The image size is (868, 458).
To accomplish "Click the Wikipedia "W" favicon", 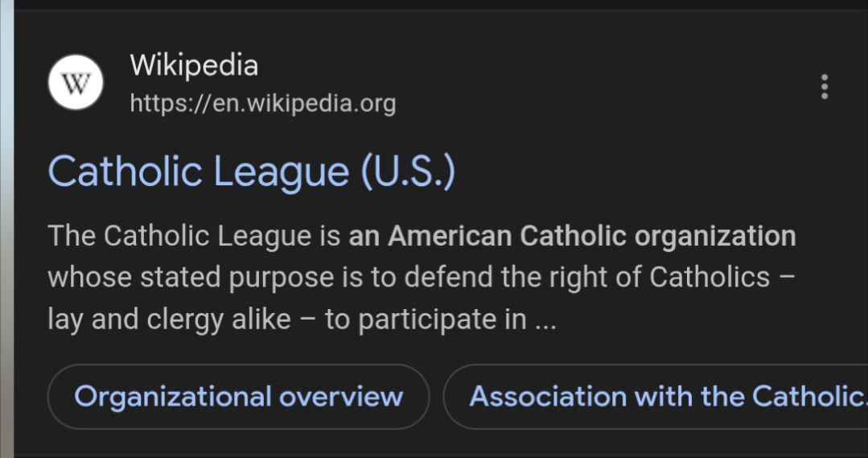I will pos(76,83).
